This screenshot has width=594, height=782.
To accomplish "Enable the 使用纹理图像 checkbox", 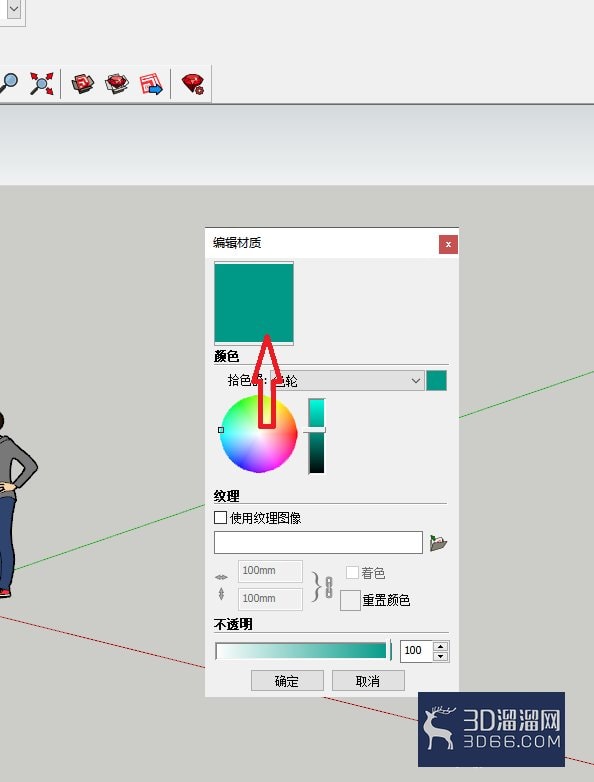I will [x=220, y=517].
